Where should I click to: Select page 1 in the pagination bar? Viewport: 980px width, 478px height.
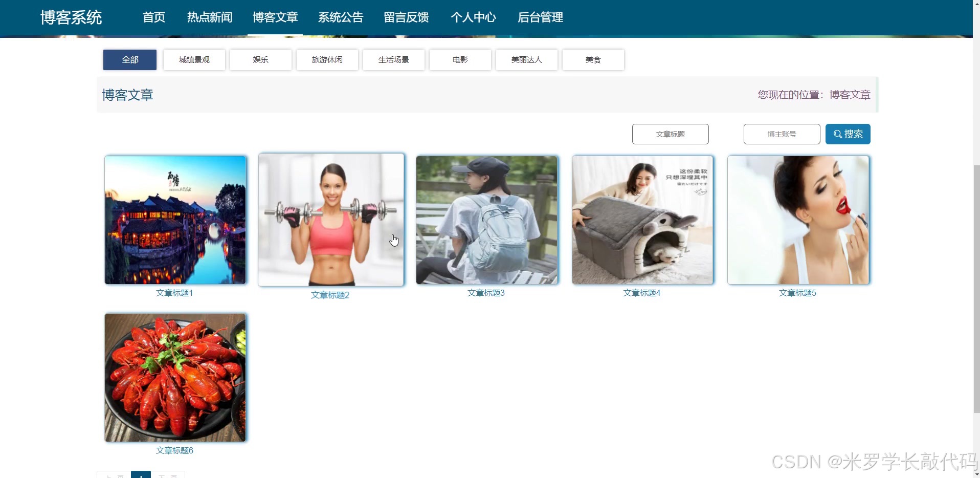pos(141,475)
